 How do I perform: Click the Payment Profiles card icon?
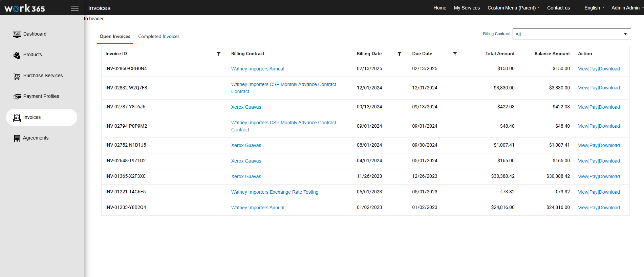click(x=17, y=97)
